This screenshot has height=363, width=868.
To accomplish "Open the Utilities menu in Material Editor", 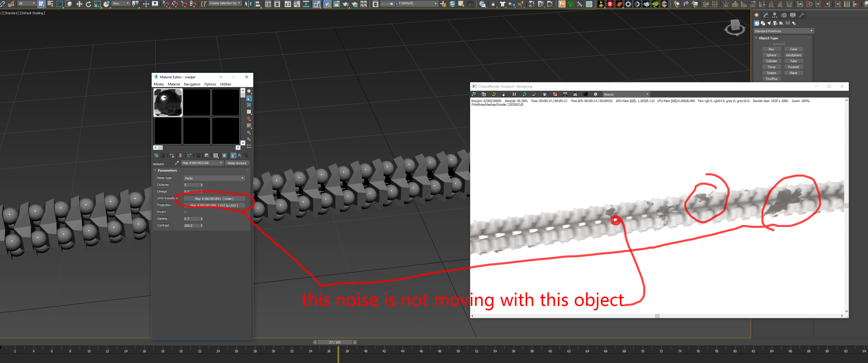I will coord(225,84).
